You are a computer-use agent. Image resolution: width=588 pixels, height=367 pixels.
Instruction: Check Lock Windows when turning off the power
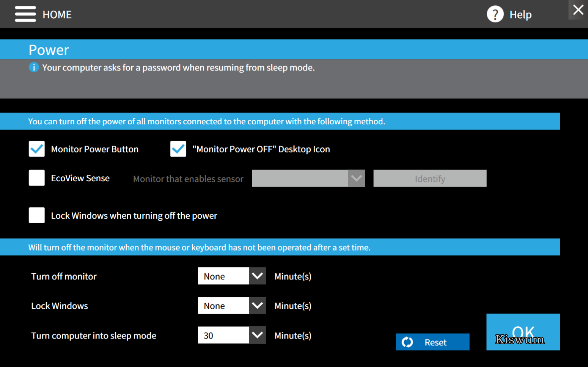point(37,215)
